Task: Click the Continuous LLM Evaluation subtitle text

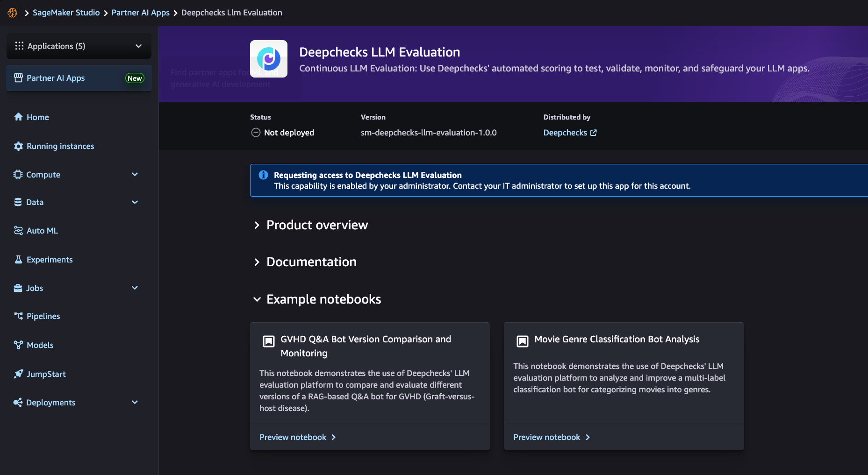Action: (x=554, y=68)
